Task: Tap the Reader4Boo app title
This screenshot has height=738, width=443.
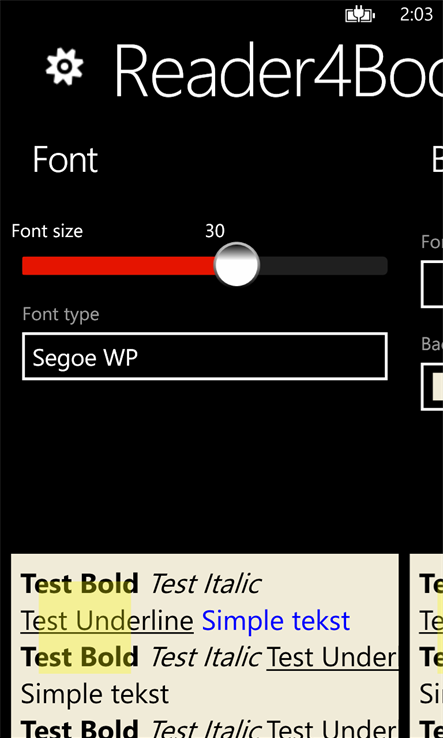Action: pos(278,71)
